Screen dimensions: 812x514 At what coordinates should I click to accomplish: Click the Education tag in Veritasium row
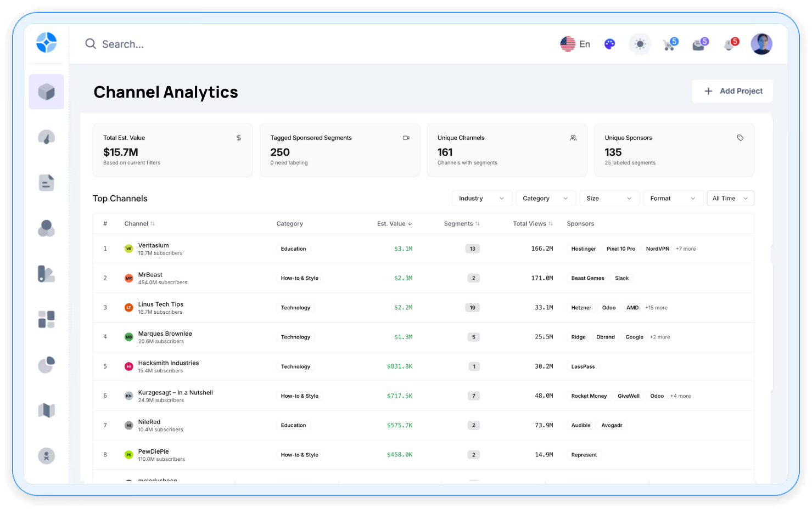pyautogui.click(x=293, y=249)
